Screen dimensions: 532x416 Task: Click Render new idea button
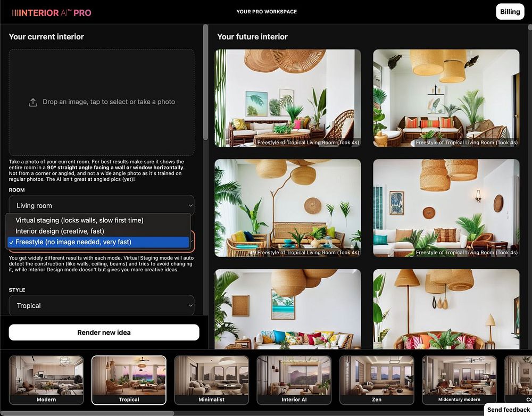point(104,332)
